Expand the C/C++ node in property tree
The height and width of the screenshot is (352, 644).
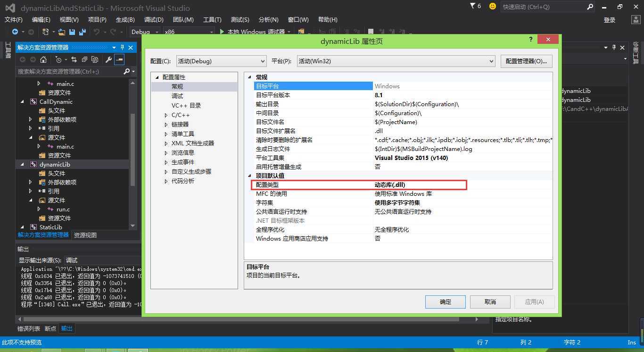(x=166, y=115)
